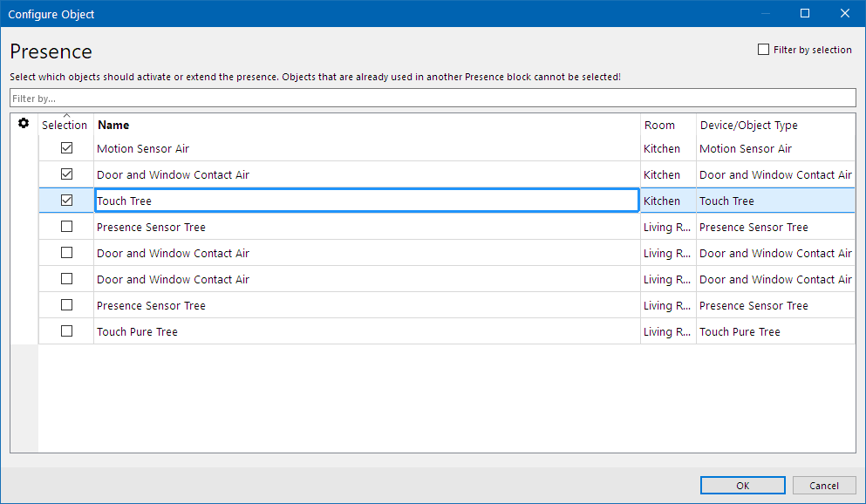Viewport: 866px width, 504px height.
Task: Check the first Presence Sensor Tree row
Action: coord(67,227)
